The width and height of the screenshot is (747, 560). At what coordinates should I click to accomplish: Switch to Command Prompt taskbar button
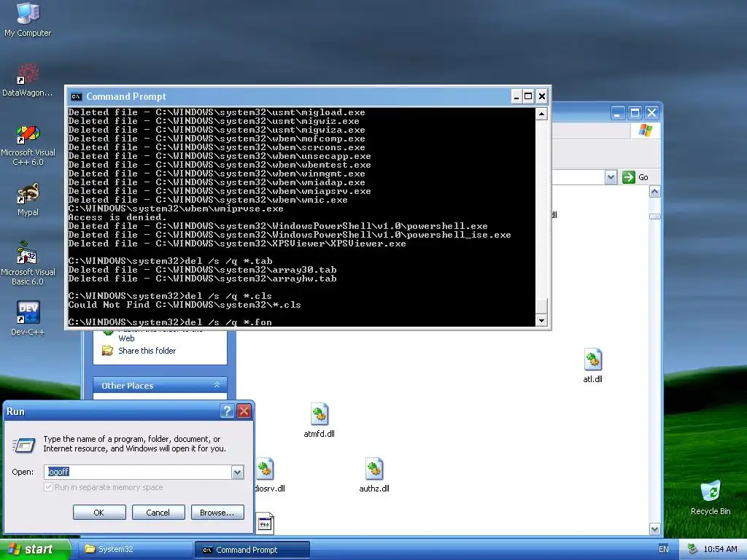(252, 550)
